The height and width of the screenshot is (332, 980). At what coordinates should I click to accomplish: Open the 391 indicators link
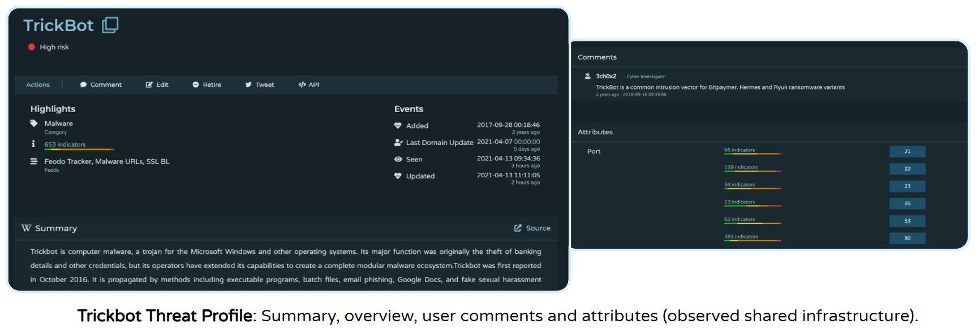741,237
